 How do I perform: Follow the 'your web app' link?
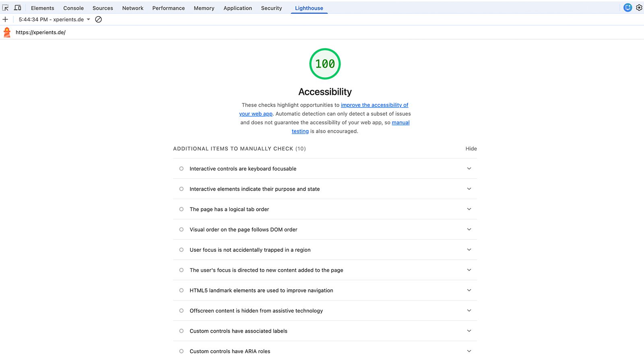click(x=256, y=114)
